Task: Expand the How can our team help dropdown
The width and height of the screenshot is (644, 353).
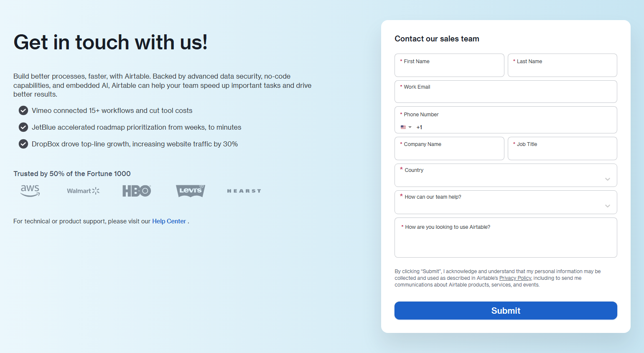Action: coord(608,206)
